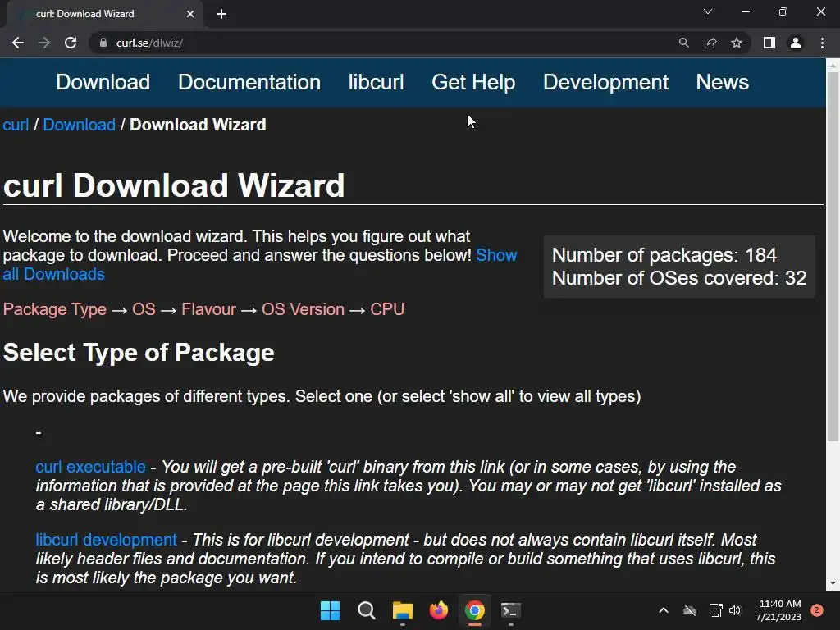840x630 pixels.
Task: Click the scrollbar down arrow
Action: (x=833, y=584)
